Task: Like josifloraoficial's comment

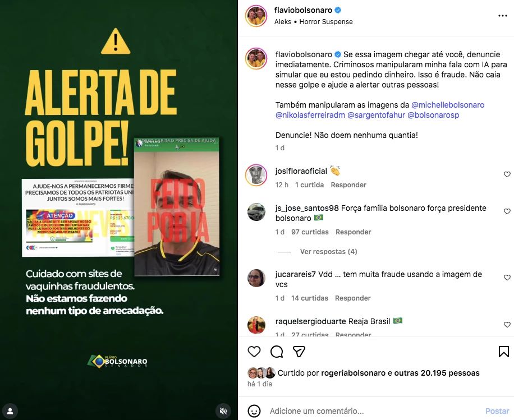Action: tap(507, 174)
